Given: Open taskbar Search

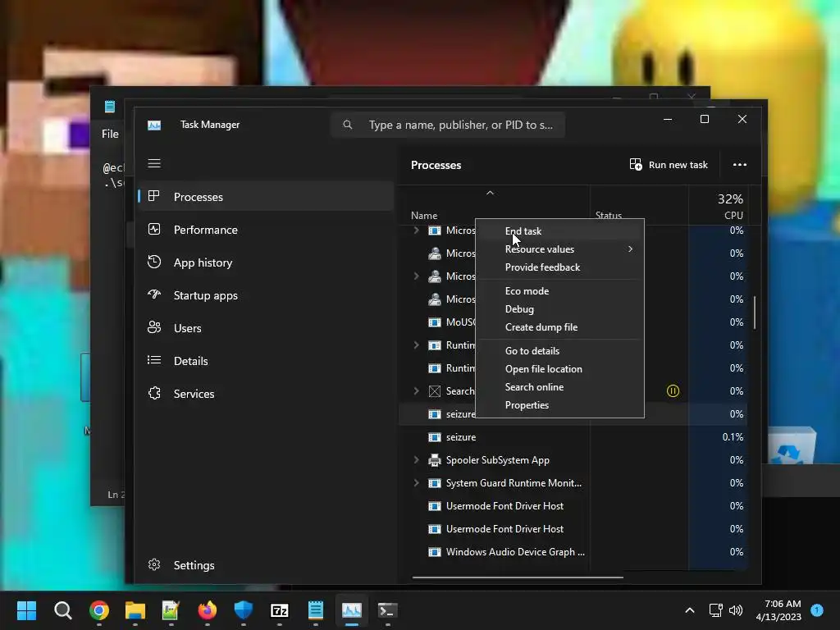Looking at the screenshot, I should pos(62,610).
